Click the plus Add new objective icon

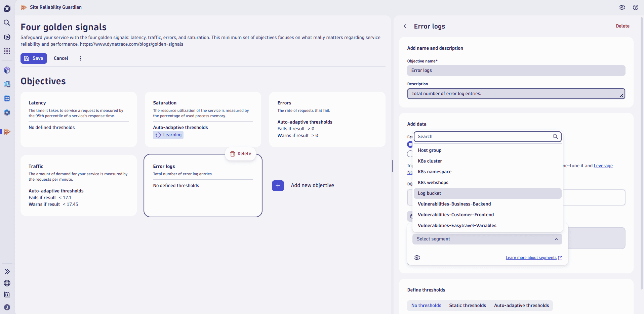(x=278, y=186)
